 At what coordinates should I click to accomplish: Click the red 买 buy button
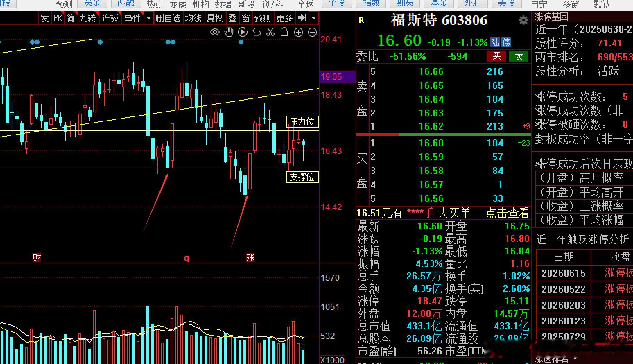click(x=496, y=56)
